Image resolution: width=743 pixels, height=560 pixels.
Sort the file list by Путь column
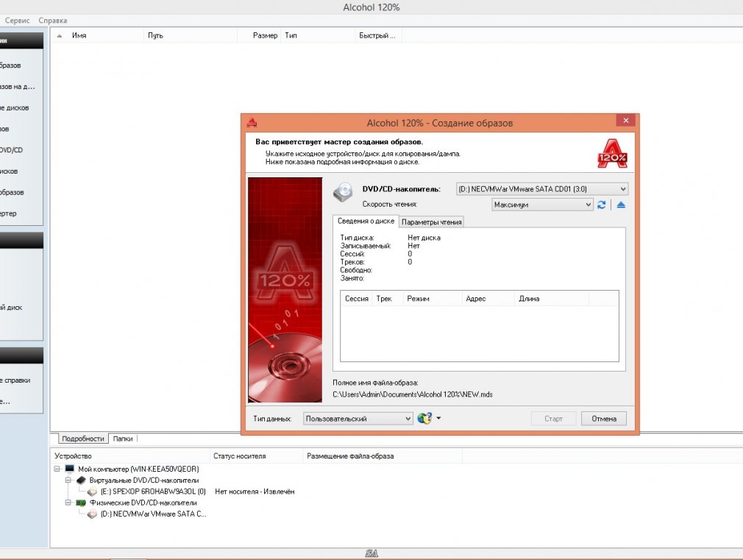[191, 35]
